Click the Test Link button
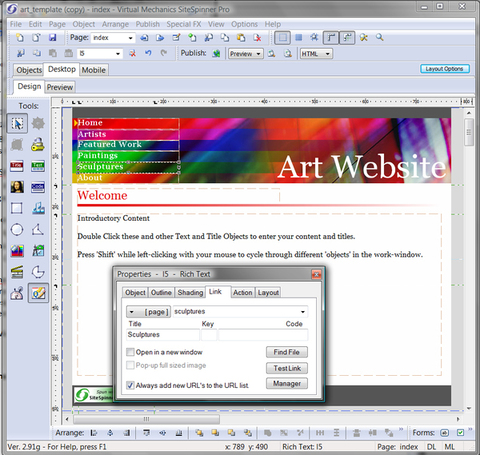Screen dimensions: 480x455 click(x=287, y=368)
